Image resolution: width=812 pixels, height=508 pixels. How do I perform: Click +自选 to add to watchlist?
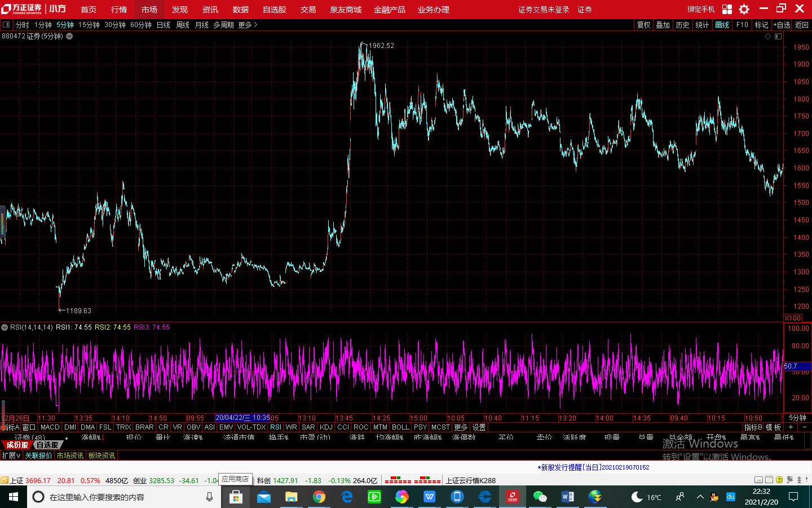click(782, 25)
